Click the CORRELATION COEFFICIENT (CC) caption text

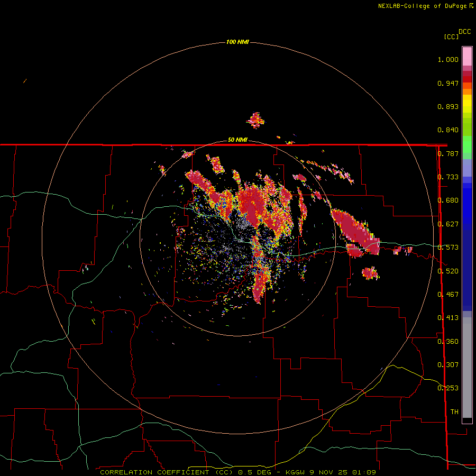pyautogui.click(x=167, y=472)
